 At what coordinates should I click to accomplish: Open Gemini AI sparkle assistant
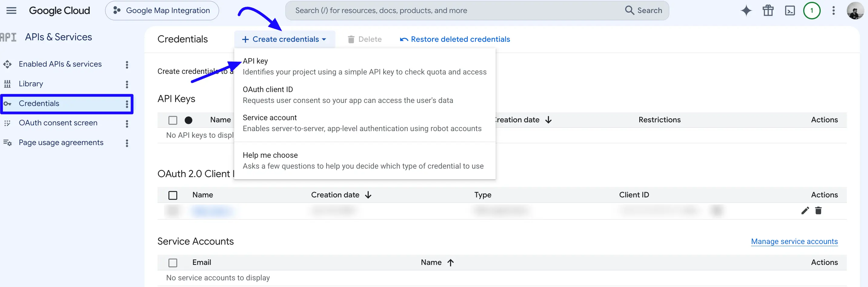pos(746,10)
